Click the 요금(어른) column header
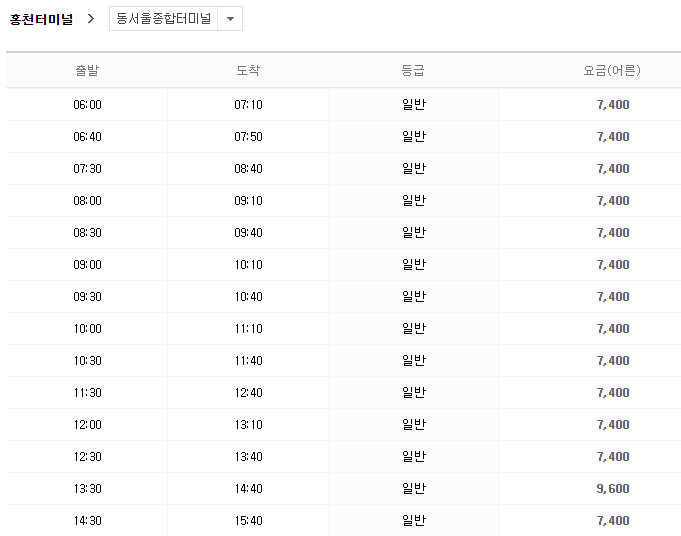681x536 pixels. [612, 70]
